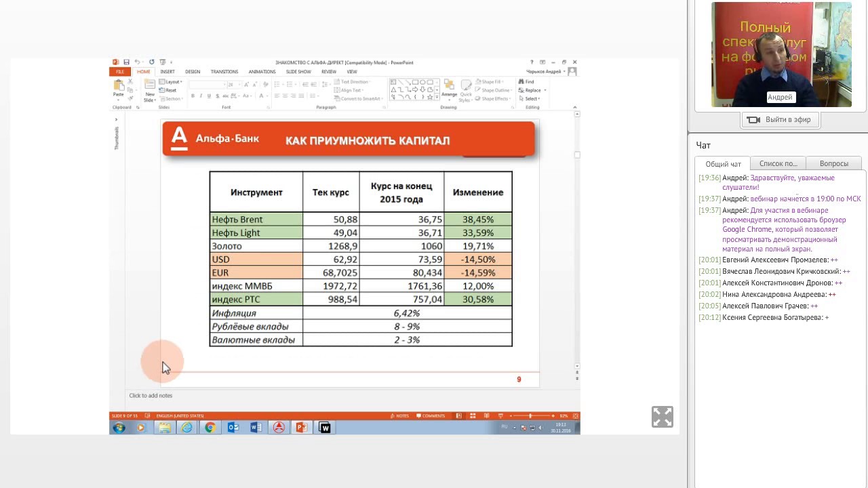Save the presentation via Quick Access toolbar
Screen dimensions: 868x488
(126, 62)
